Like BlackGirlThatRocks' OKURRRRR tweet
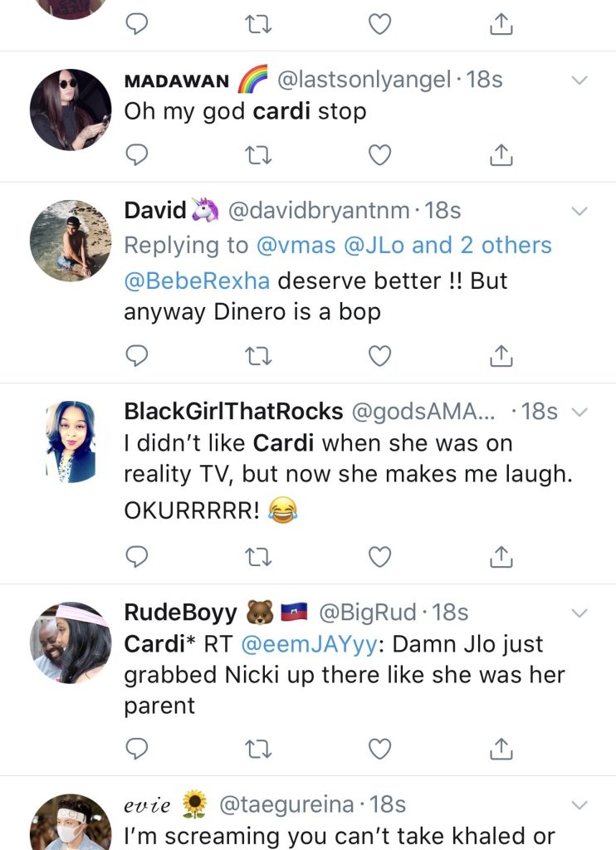Image resolution: width=616 pixels, height=850 pixels. click(x=379, y=557)
